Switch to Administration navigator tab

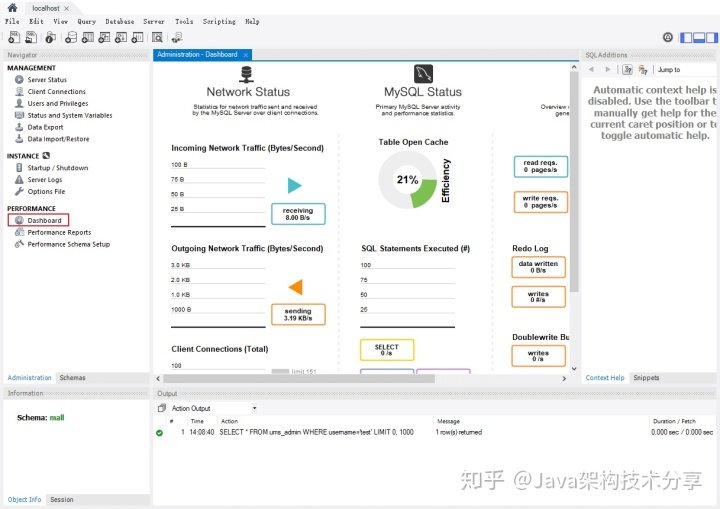pos(29,378)
